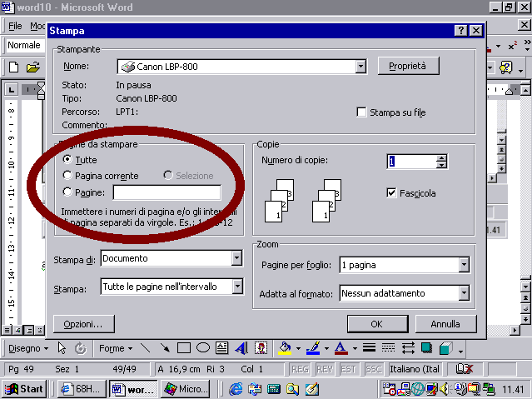
Task: Uncheck the Fascicola checkbox
Action: (391, 193)
